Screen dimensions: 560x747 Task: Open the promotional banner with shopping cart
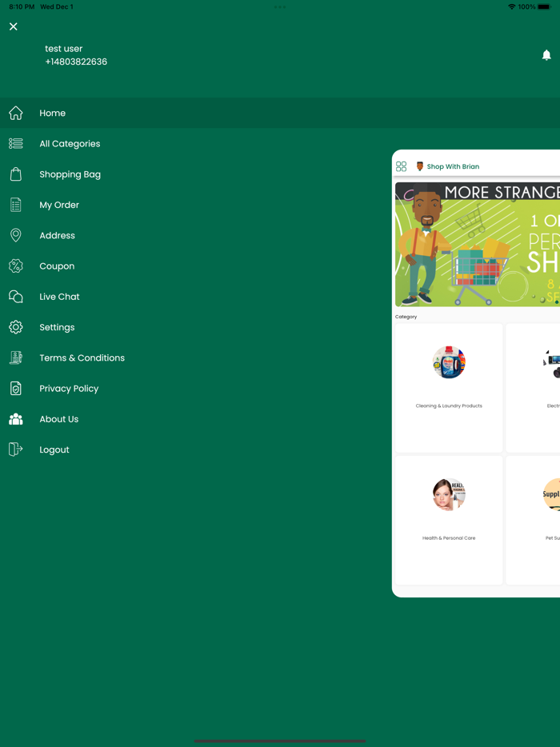[x=478, y=244]
